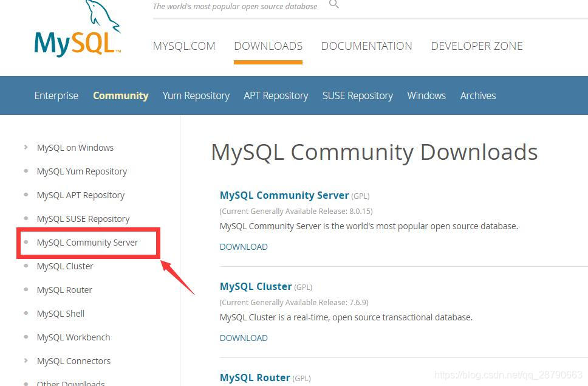
Task: Click DOWNLOAD under MySQL Cluster
Action: [x=244, y=338]
